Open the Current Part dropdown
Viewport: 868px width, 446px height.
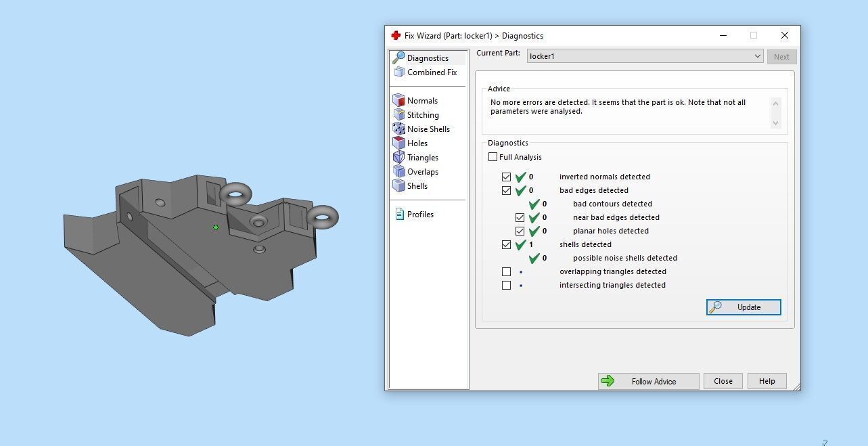(x=645, y=56)
